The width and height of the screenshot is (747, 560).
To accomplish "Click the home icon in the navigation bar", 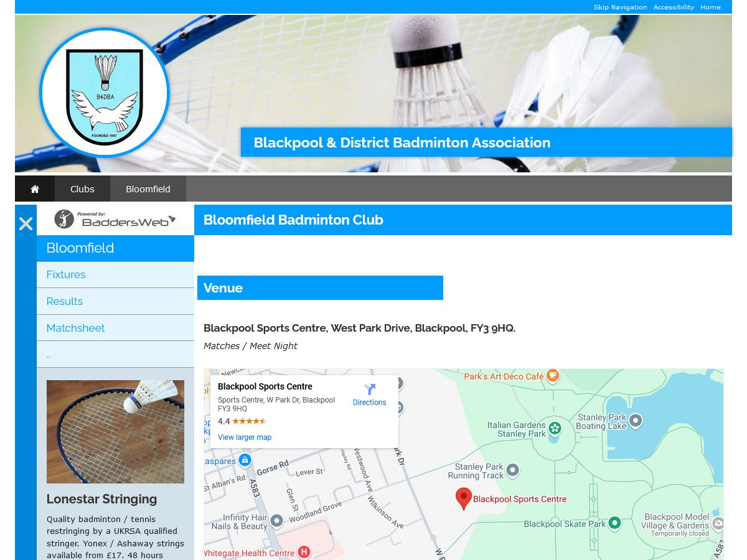I will [35, 189].
